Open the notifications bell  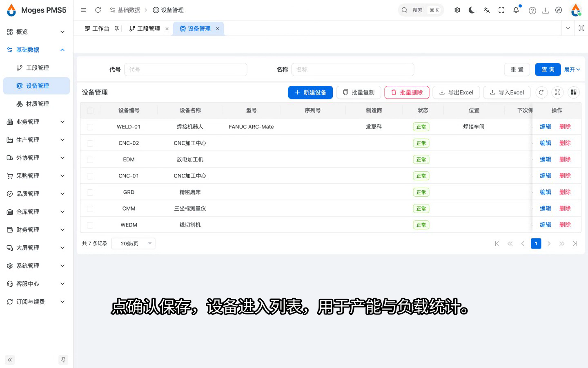516,10
